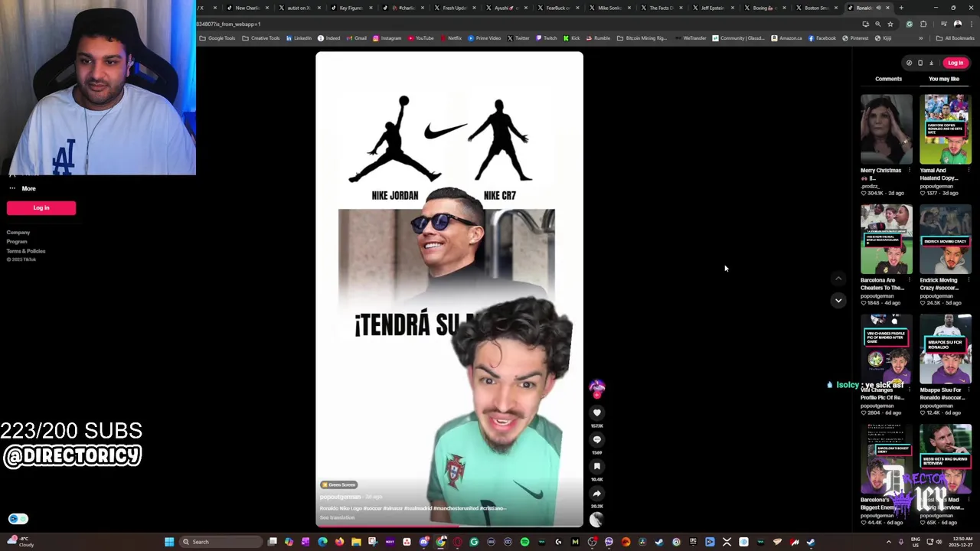Viewport: 980px width, 551px height.
Task: Click the video progress bar
Action: (449, 527)
